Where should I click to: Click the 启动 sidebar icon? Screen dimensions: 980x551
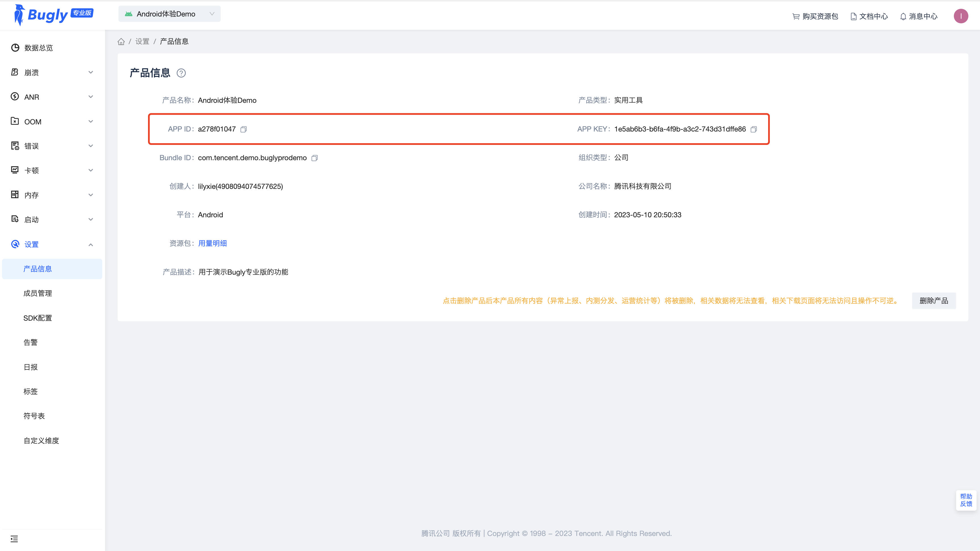pos(15,220)
